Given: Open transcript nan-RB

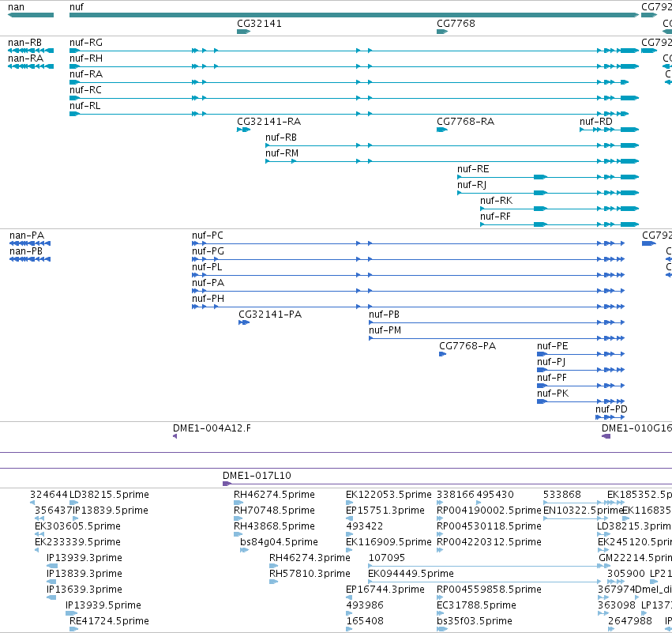Looking at the screenshot, I should click(24, 43).
